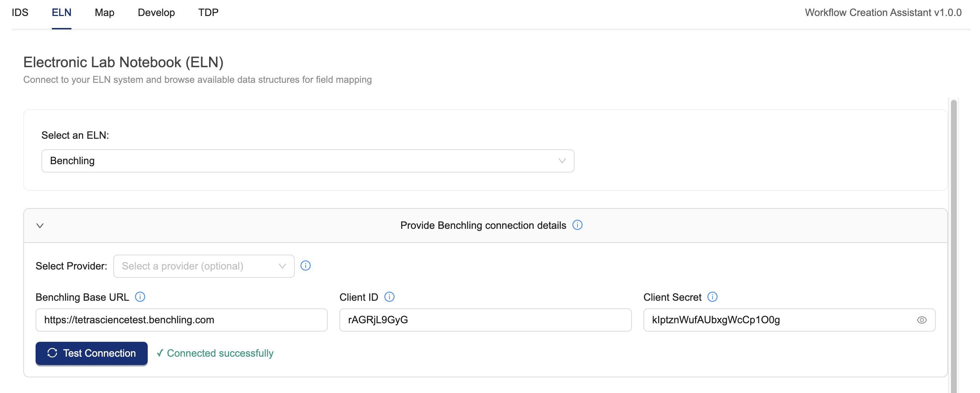The image size is (980, 393).
Task: Open the Select an ELN dropdown
Action: coord(307,161)
